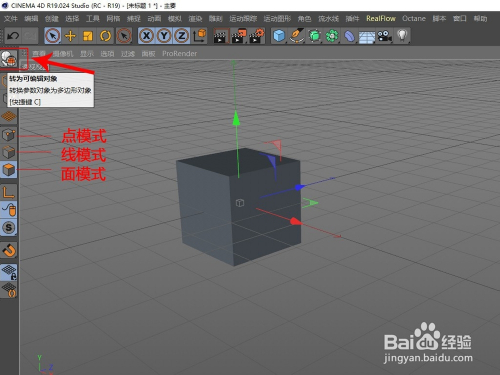Select the Rotate tool
The image size is (500, 375).
pos(105,36)
